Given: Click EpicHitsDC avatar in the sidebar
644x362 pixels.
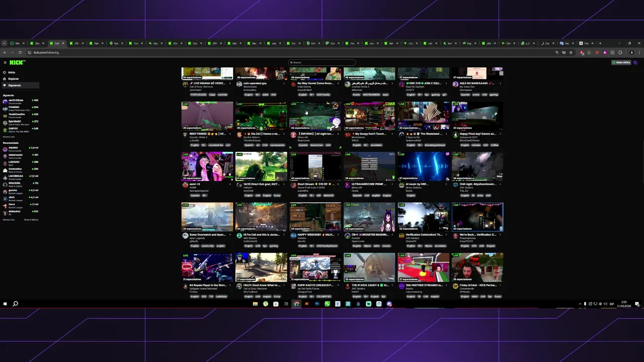Looking at the screenshot, I should pos(5,122).
